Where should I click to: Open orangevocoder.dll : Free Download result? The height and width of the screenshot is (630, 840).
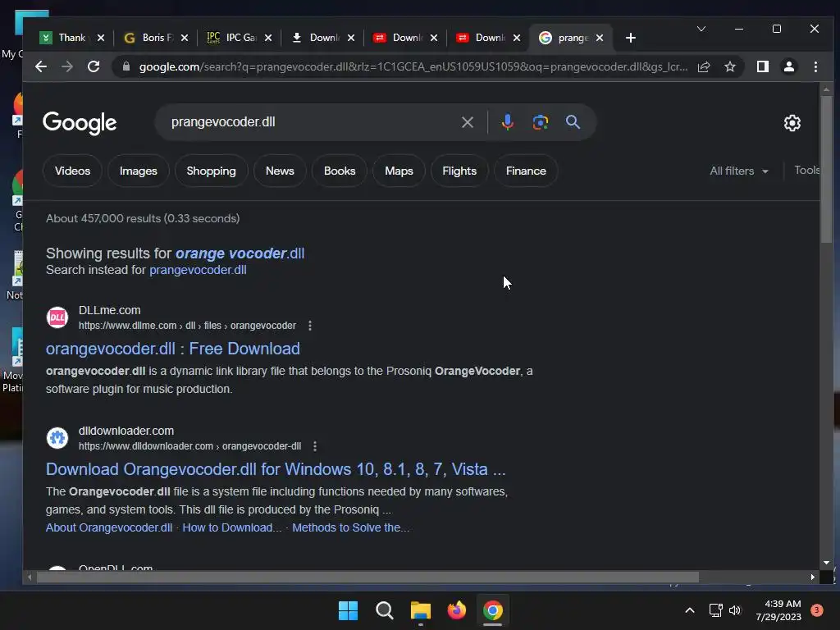[x=172, y=349]
